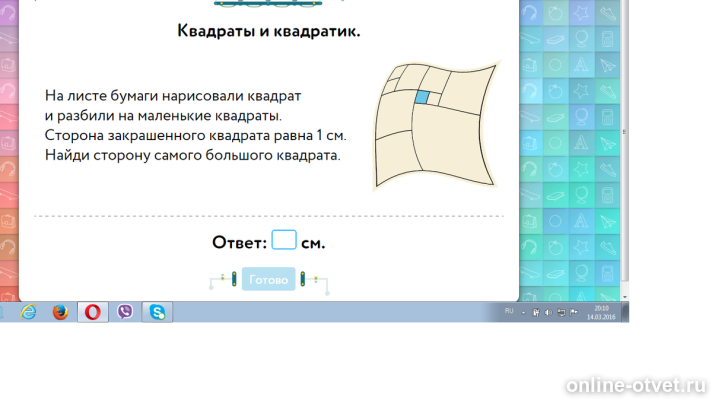Open Skype from the taskbar
This screenshot has height=400, width=712.
tap(157, 312)
